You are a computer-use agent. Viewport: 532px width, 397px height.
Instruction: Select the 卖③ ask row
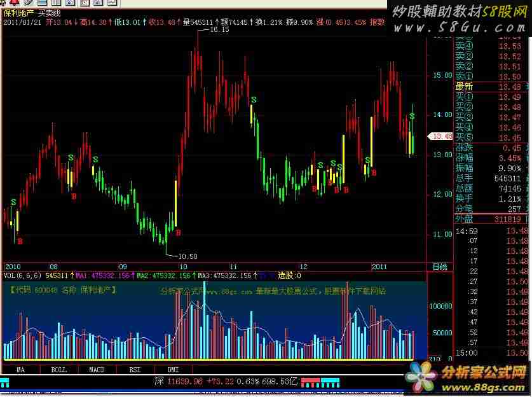(x=491, y=56)
